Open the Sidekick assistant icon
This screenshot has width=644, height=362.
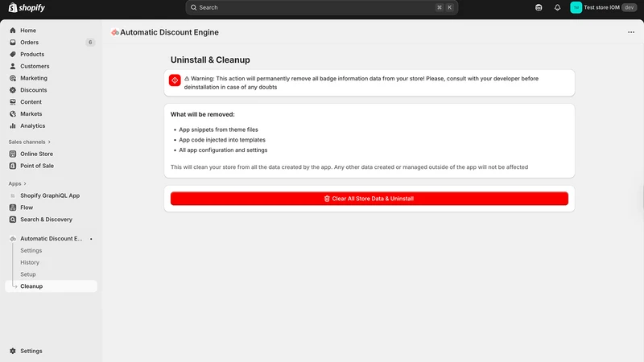click(539, 7)
